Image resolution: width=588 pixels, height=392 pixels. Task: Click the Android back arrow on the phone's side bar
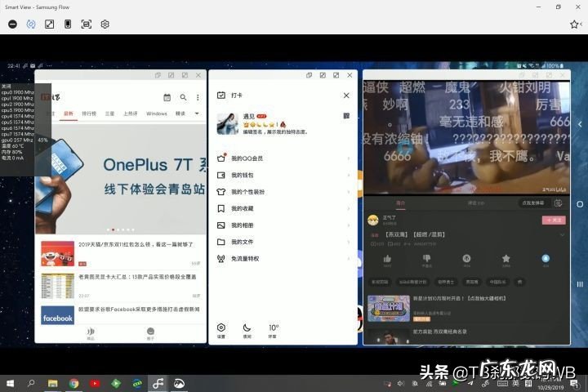pyautogui.click(x=580, y=124)
